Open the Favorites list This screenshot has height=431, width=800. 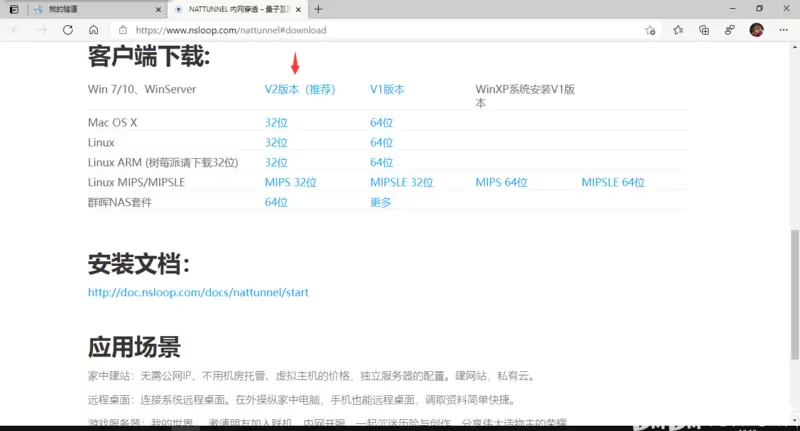678,30
